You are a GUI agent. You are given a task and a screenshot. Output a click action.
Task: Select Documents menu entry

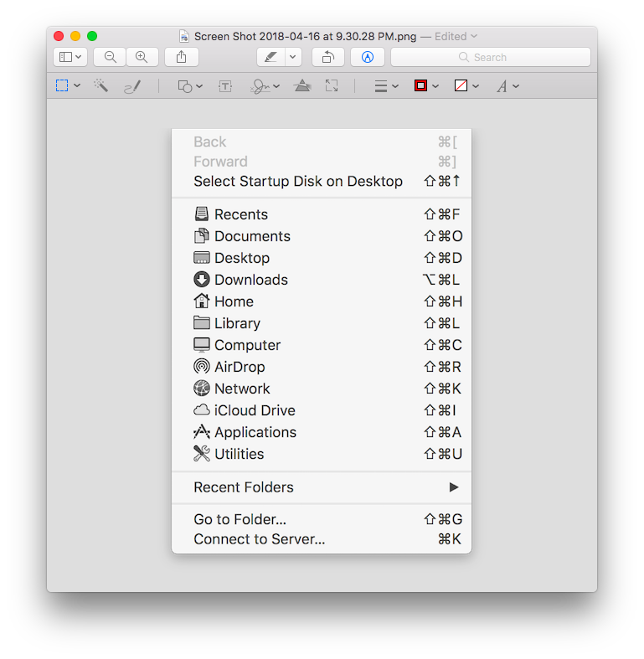click(322, 236)
